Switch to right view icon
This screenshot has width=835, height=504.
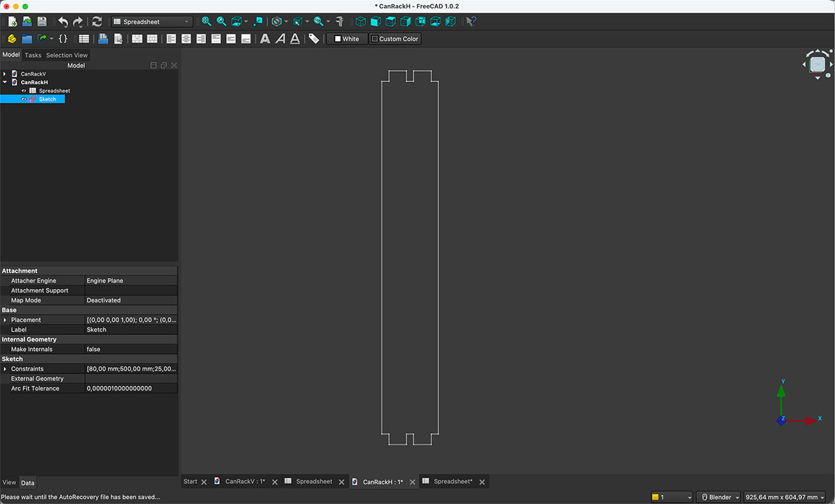(x=406, y=22)
